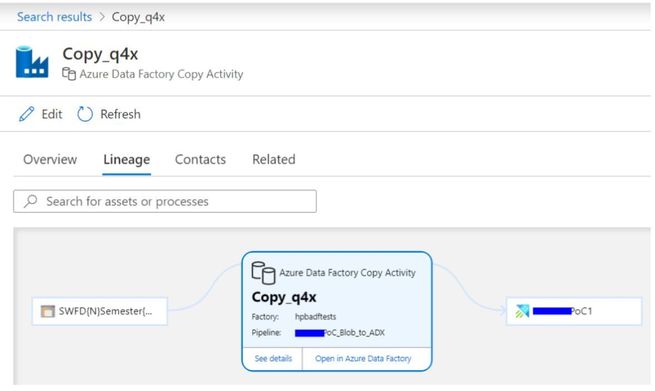Click the SWFD source blob icon
Image resolution: width=655 pixels, height=391 pixels.
click(x=48, y=311)
